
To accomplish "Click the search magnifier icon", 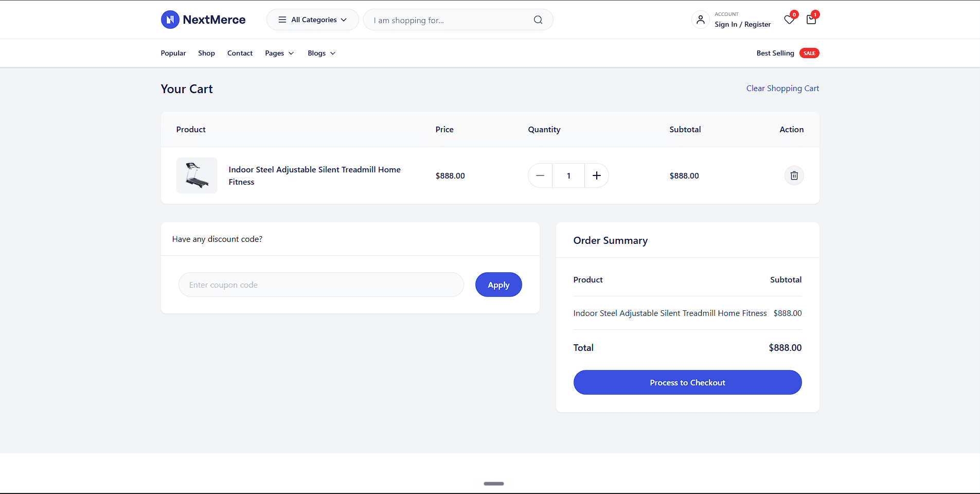I will (538, 20).
